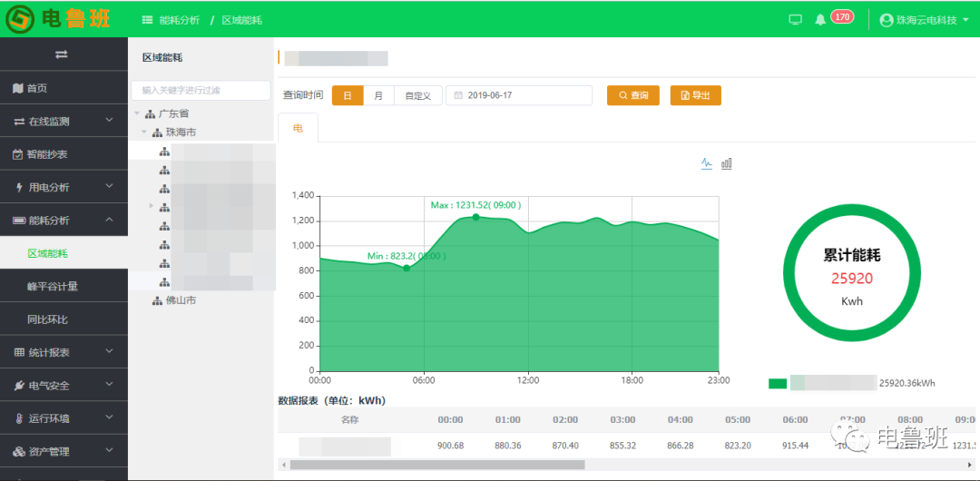The height and width of the screenshot is (481, 980).
Task: Select the 日 daily time range
Action: pyautogui.click(x=348, y=95)
